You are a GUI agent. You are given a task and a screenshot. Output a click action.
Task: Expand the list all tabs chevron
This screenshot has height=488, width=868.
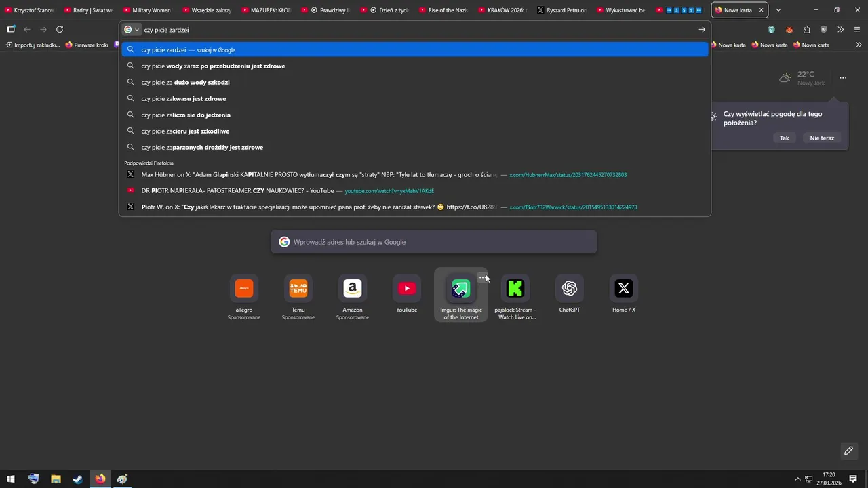778,10
